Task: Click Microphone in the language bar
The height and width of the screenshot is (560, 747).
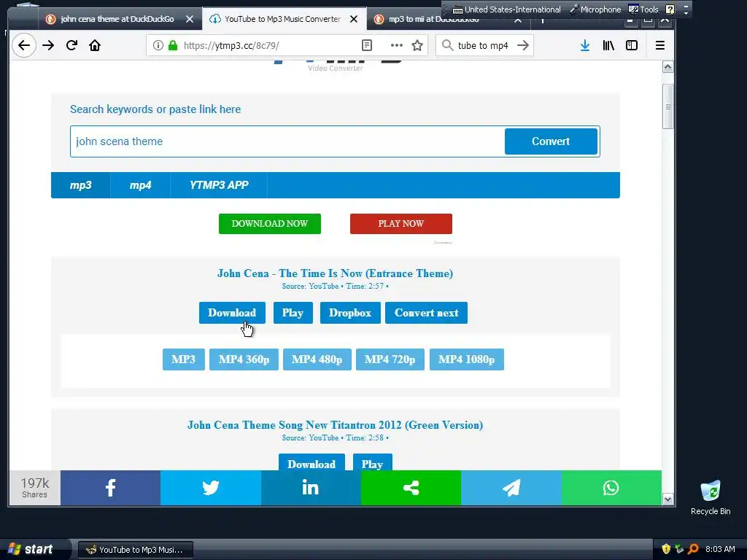Action: pos(595,9)
